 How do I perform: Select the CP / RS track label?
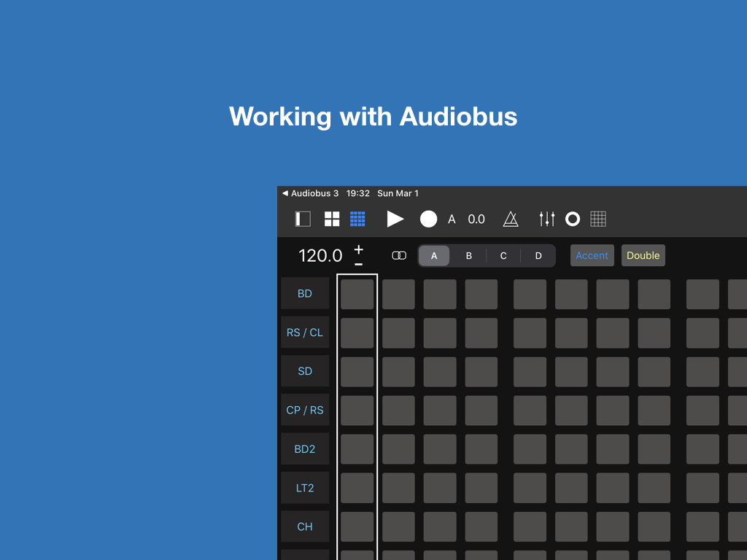[x=305, y=410]
